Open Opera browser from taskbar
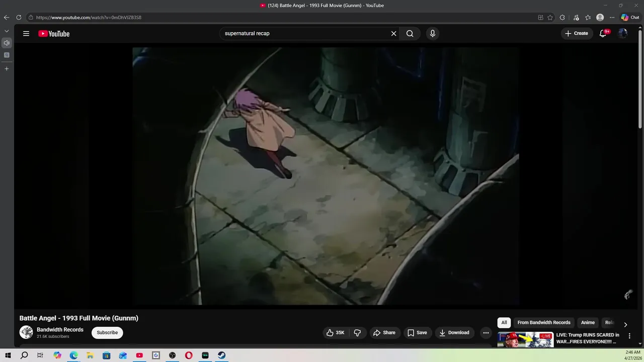The image size is (644, 362). 189,355
